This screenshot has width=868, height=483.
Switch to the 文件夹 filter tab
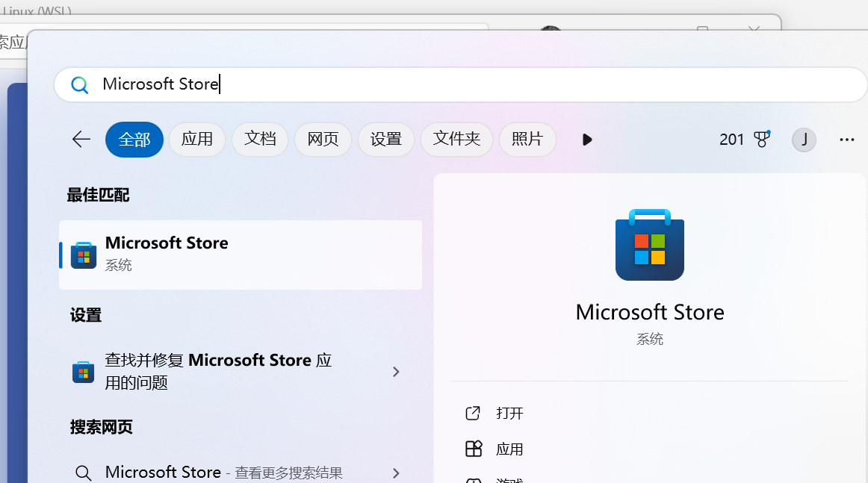point(456,139)
